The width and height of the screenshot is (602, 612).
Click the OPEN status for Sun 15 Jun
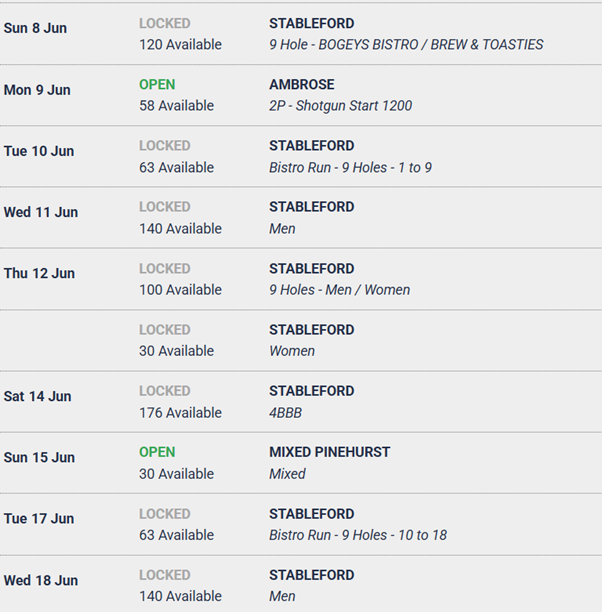coord(157,452)
